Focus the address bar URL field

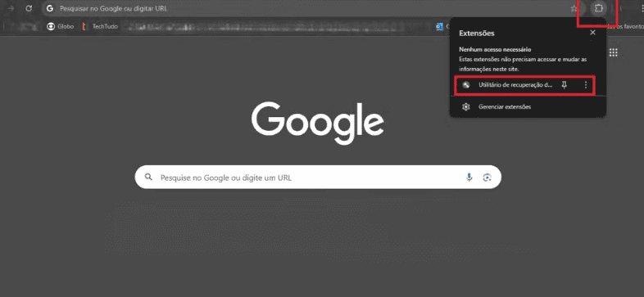(x=311, y=8)
